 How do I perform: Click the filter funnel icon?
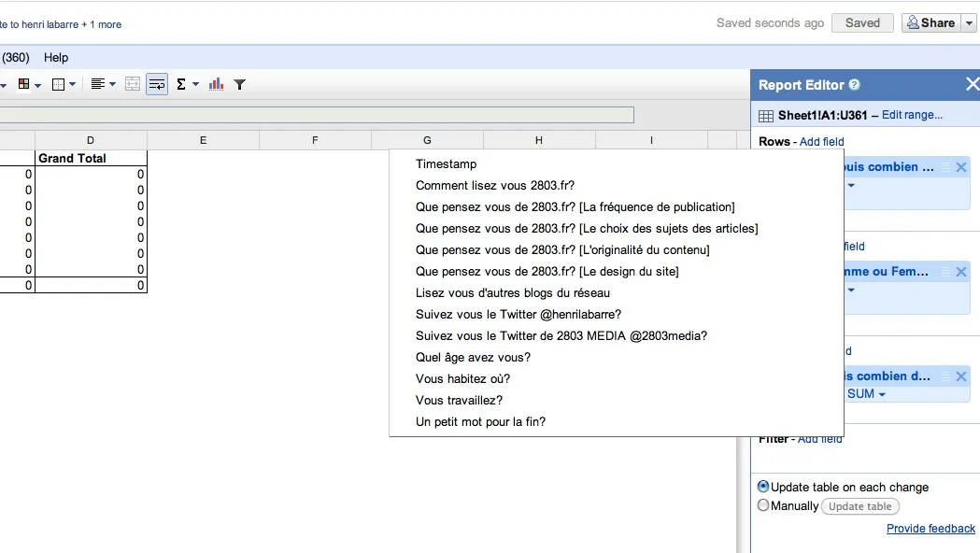(239, 84)
